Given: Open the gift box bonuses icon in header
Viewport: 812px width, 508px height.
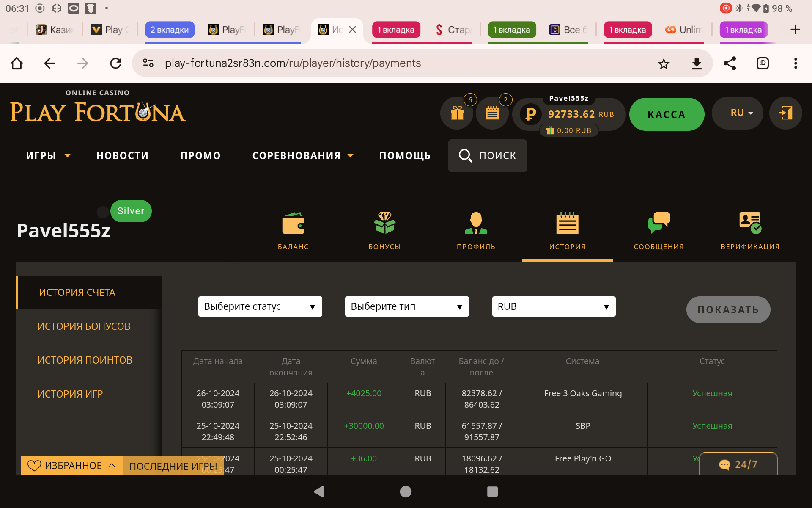Looking at the screenshot, I should 457,113.
